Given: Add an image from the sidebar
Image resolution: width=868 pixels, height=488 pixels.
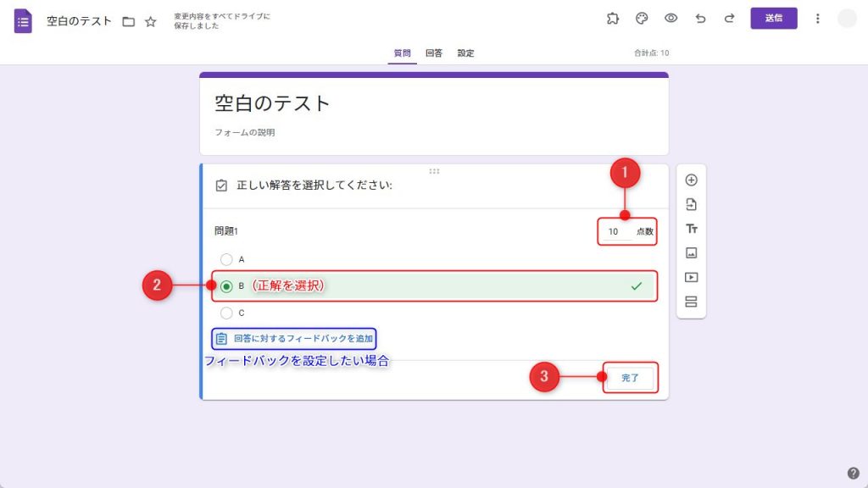Looking at the screenshot, I should [x=692, y=252].
